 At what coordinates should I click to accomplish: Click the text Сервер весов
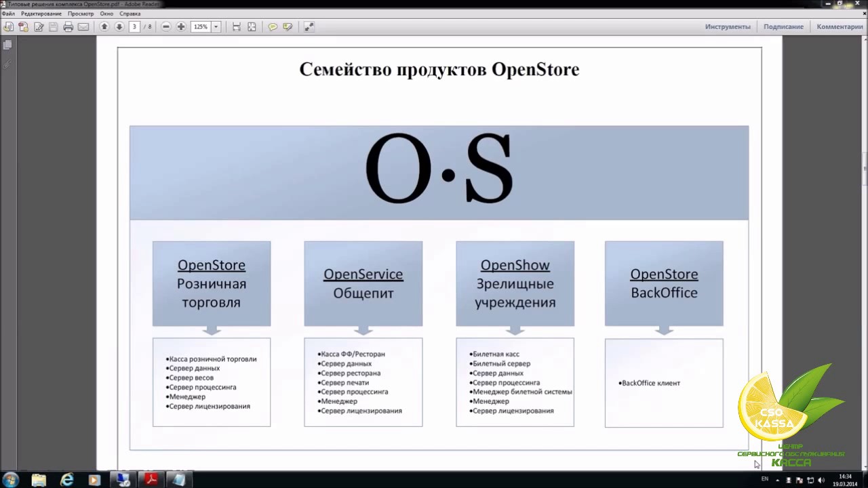[x=191, y=378]
